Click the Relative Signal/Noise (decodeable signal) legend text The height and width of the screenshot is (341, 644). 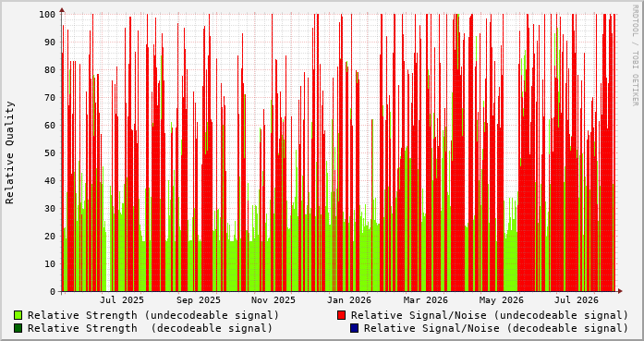tap(496, 328)
